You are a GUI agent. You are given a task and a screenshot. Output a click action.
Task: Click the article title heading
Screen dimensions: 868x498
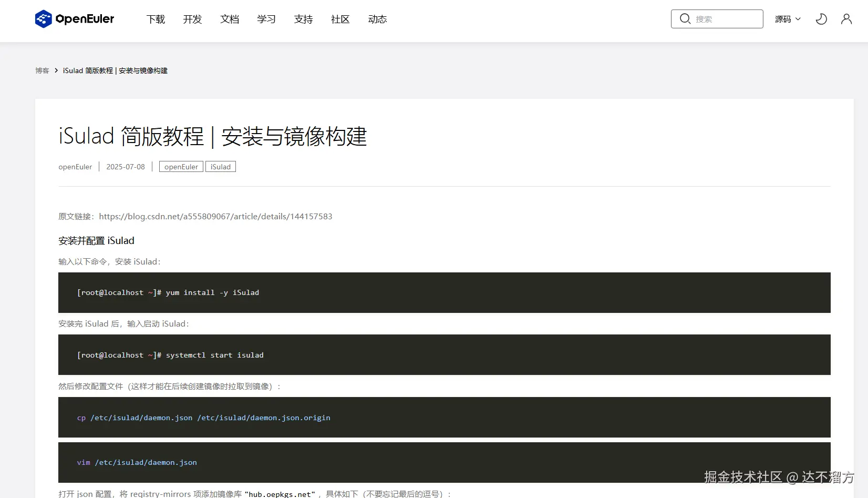[213, 137]
